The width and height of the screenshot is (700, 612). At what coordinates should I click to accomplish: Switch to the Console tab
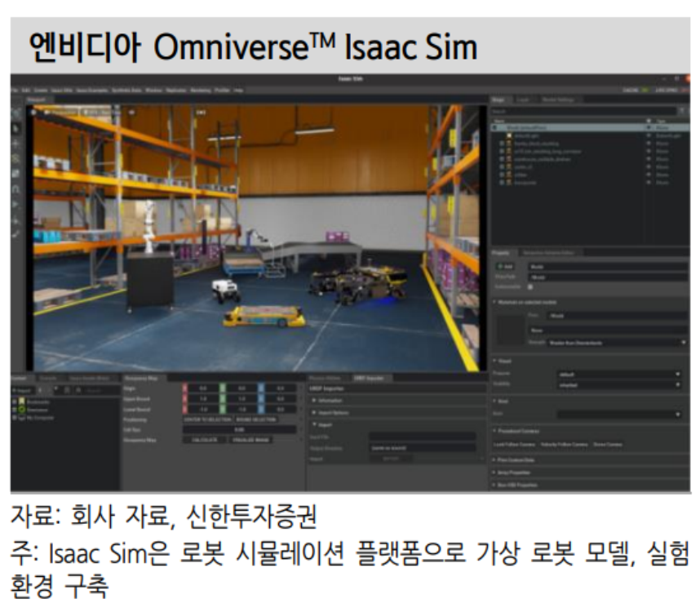pyautogui.click(x=48, y=379)
